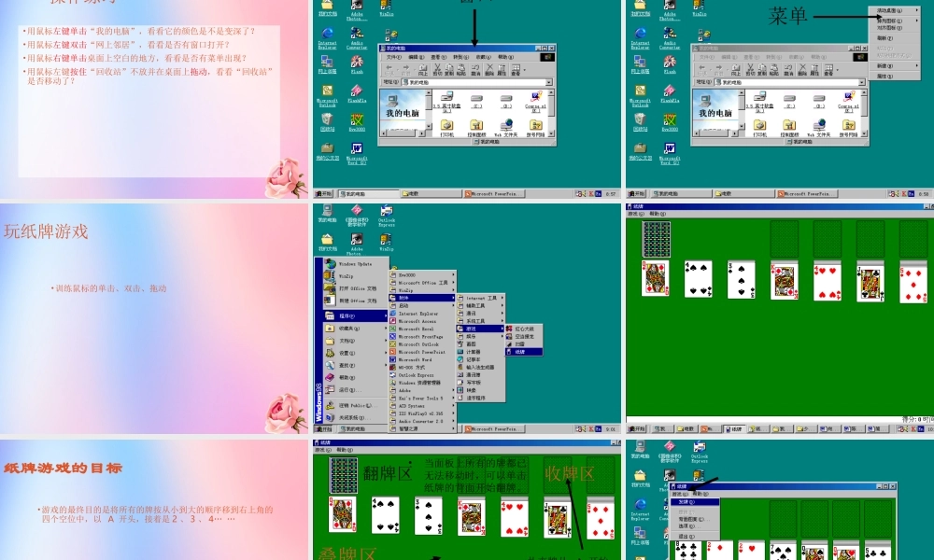Open MS-DOS 方式 from programs submenu

[422, 367]
